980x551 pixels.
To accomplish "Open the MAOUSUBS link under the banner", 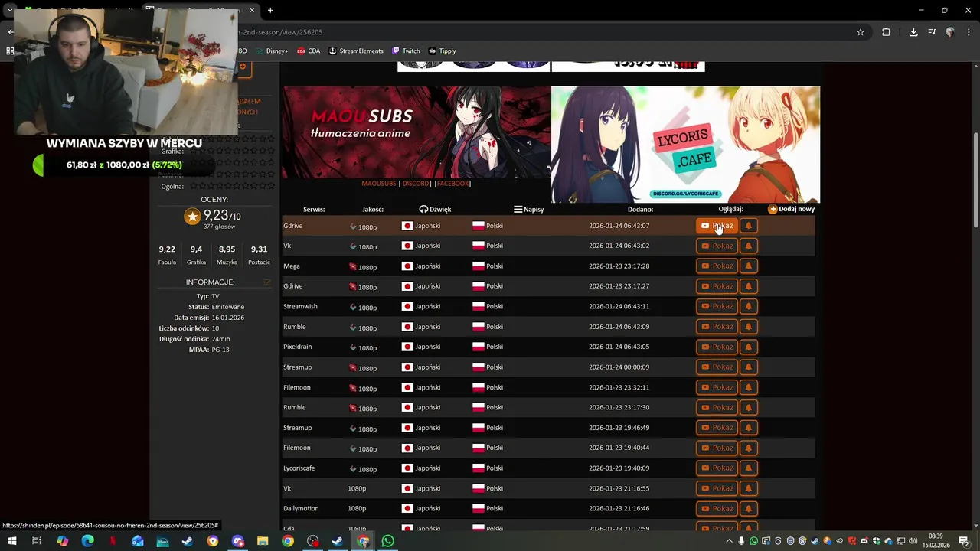I will coord(379,184).
